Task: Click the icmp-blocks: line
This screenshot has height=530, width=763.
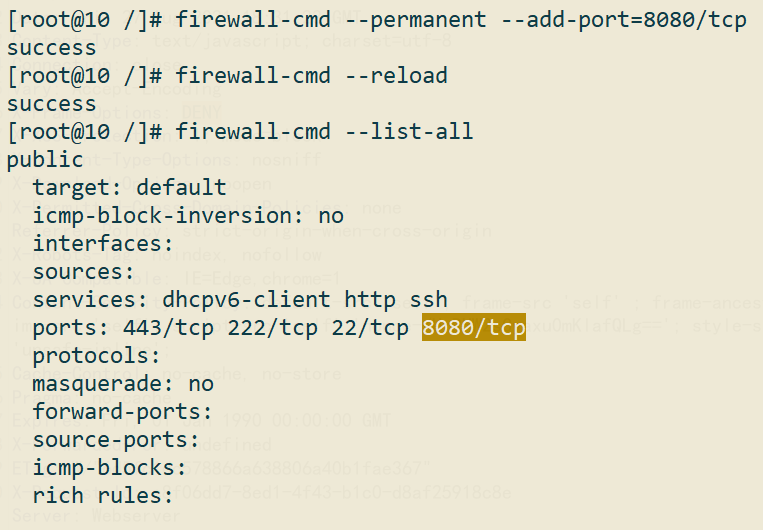Action: 109,468
